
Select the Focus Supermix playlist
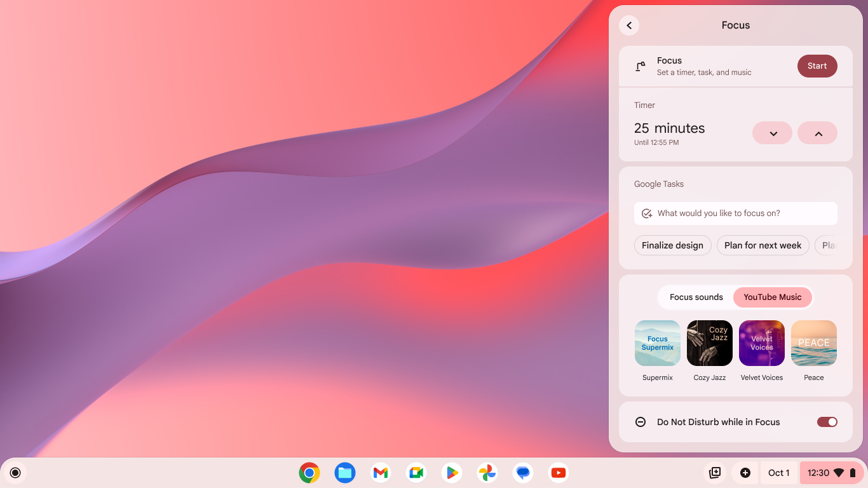click(657, 342)
